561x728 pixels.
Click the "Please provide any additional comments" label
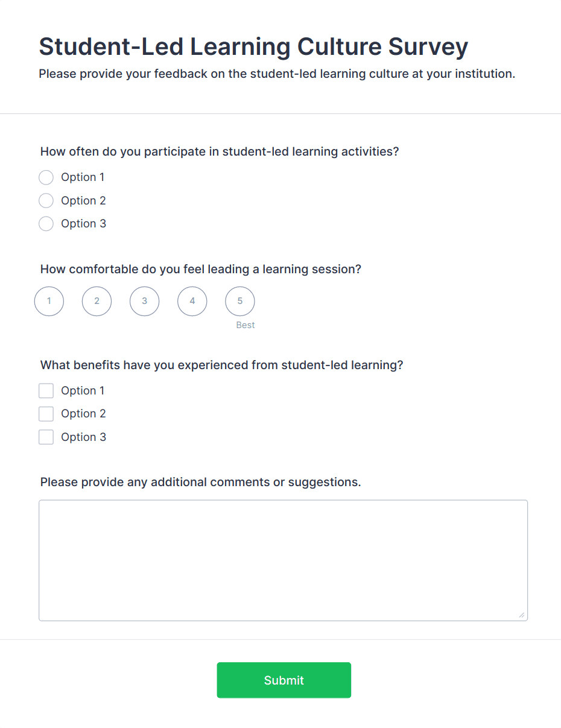coord(200,482)
